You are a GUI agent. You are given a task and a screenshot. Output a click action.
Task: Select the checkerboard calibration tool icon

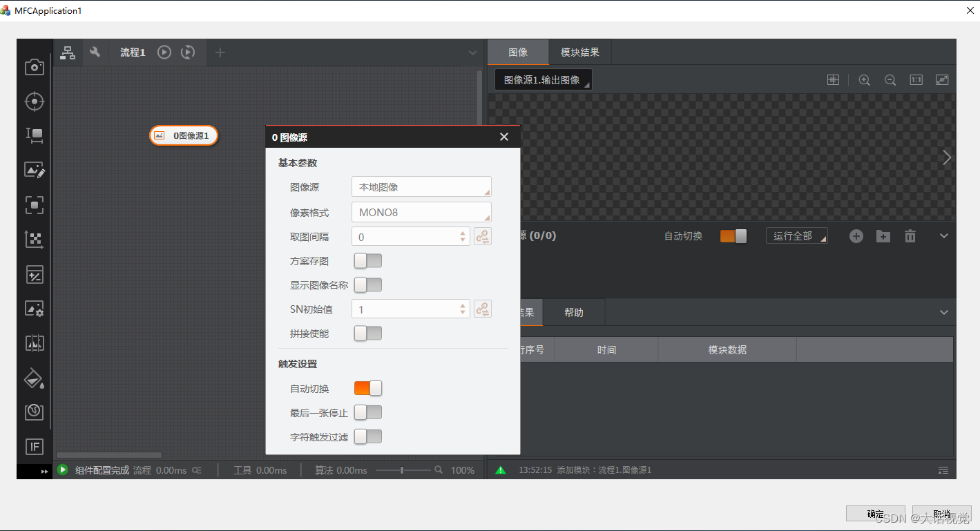[x=35, y=240]
